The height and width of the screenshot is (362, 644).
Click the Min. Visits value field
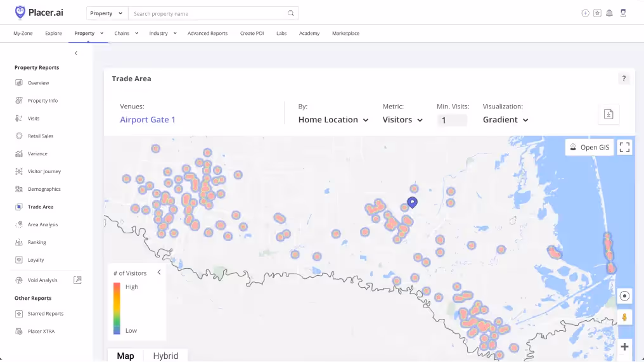point(452,120)
